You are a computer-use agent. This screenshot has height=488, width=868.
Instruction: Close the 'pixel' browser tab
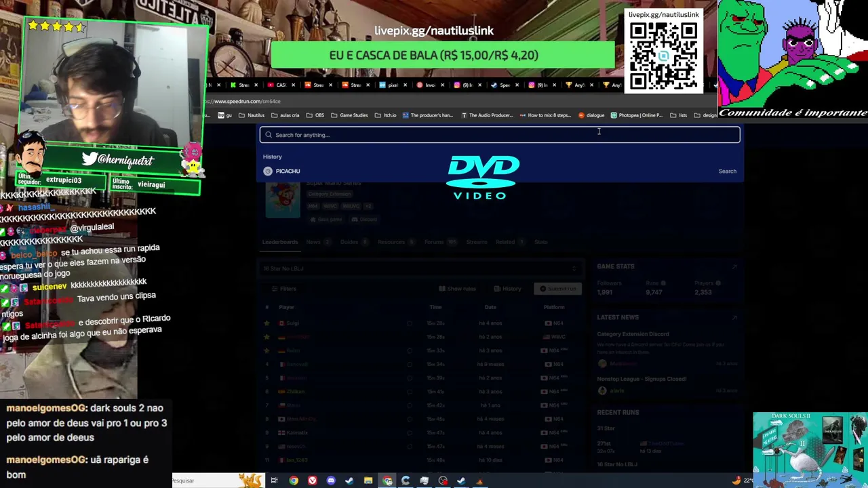point(405,85)
